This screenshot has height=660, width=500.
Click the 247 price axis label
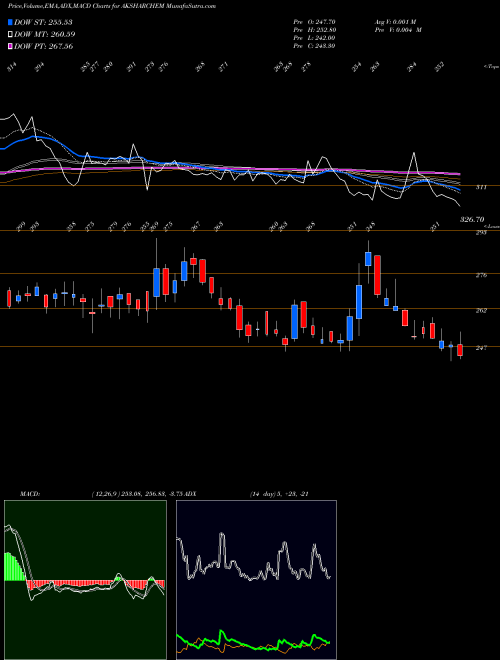tap(481, 348)
